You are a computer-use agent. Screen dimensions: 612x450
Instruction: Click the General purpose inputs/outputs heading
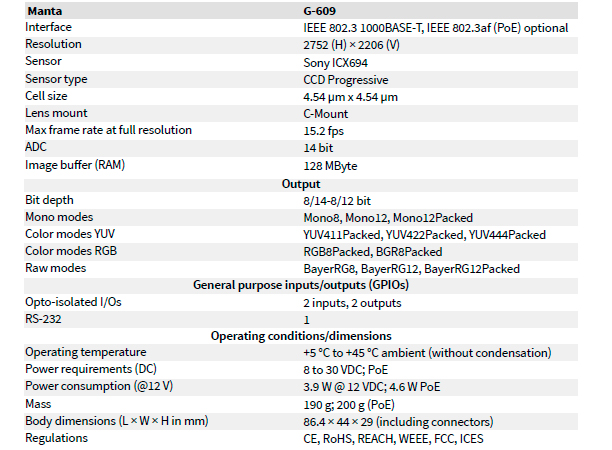[x=301, y=285]
